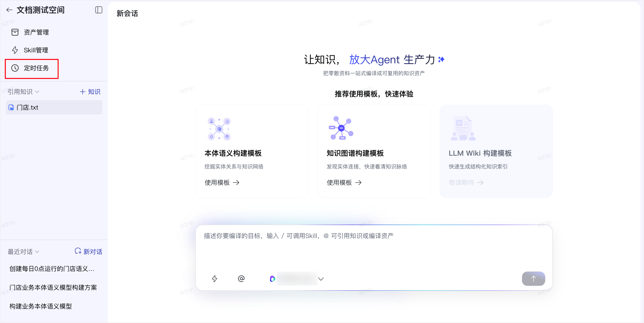The width and height of the screenshot is (644, 323).
Task: Click 使用模板 under 知识图谱构建模板
Action: pos(344,182)
